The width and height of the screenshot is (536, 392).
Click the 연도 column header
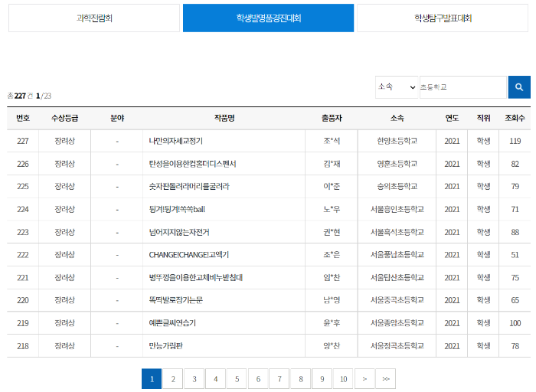(452, 118)
